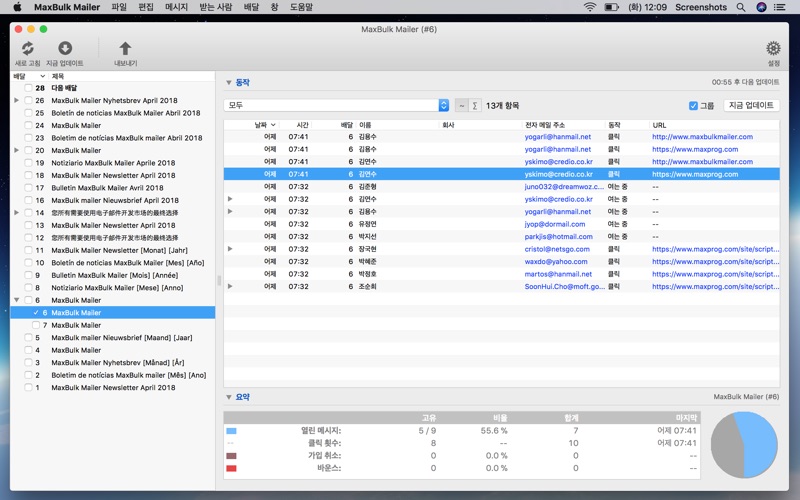Click the tilde filter button
The image size is (800, 500).
461,106
